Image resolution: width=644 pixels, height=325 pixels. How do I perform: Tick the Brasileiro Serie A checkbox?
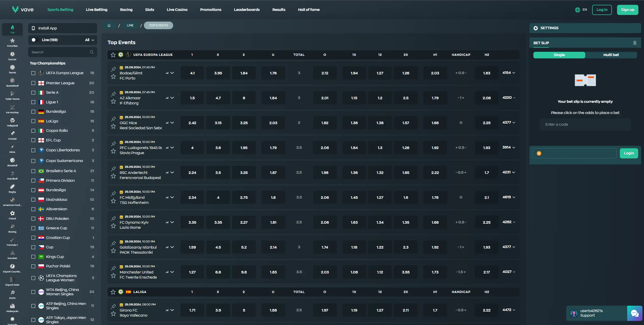[33, 171]
